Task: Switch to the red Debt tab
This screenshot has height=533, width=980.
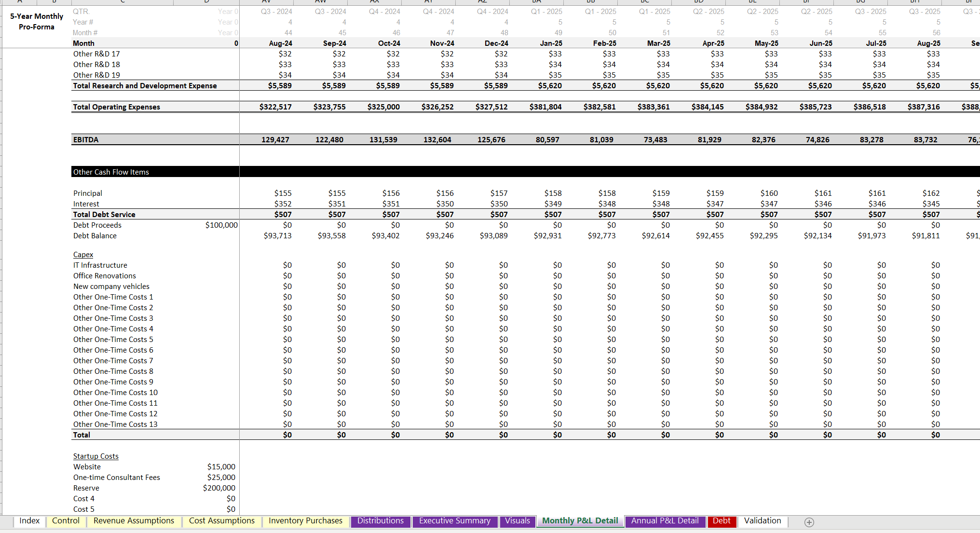Action: click(x=721, y=521)
